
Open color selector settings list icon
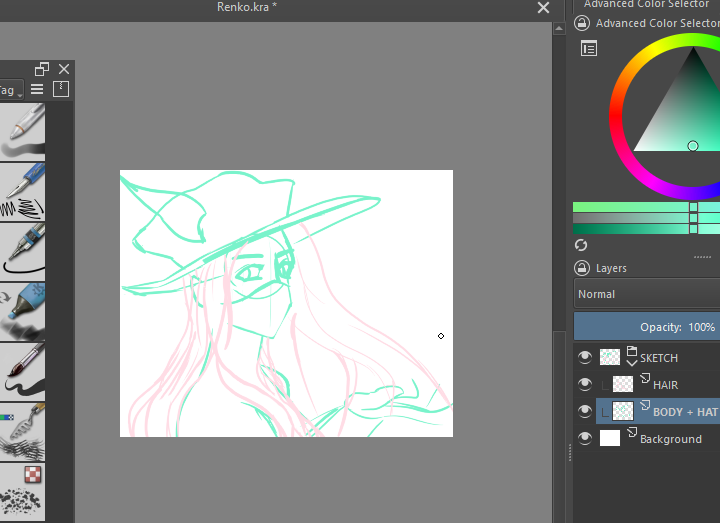pos(589,48)
